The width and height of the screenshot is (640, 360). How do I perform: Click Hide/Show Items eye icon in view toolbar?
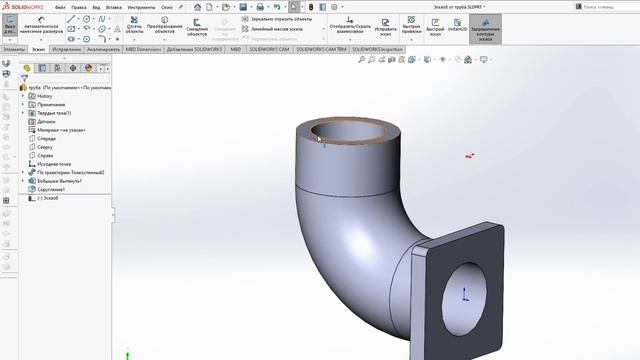point(443,60)
